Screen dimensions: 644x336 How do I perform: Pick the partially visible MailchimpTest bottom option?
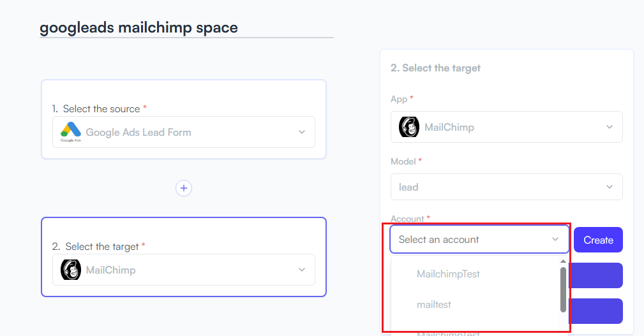[x=448, y=333]
